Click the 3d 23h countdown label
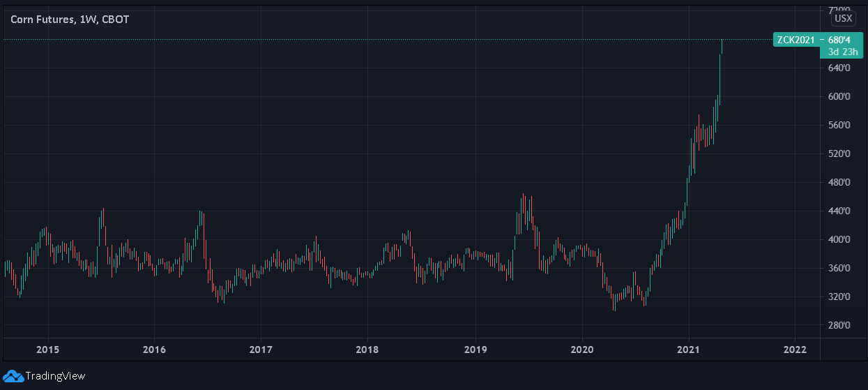 click(x=842, y=52)
